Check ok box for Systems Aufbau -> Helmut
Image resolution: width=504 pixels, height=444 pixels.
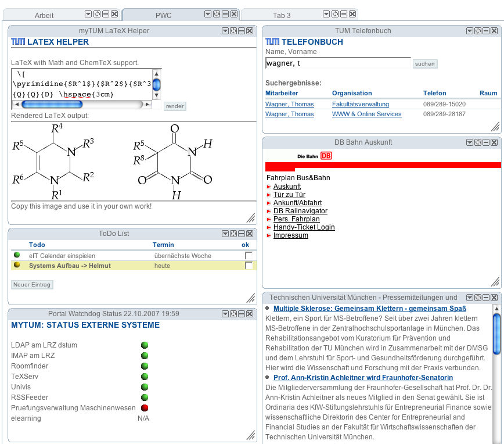point(249,266)
